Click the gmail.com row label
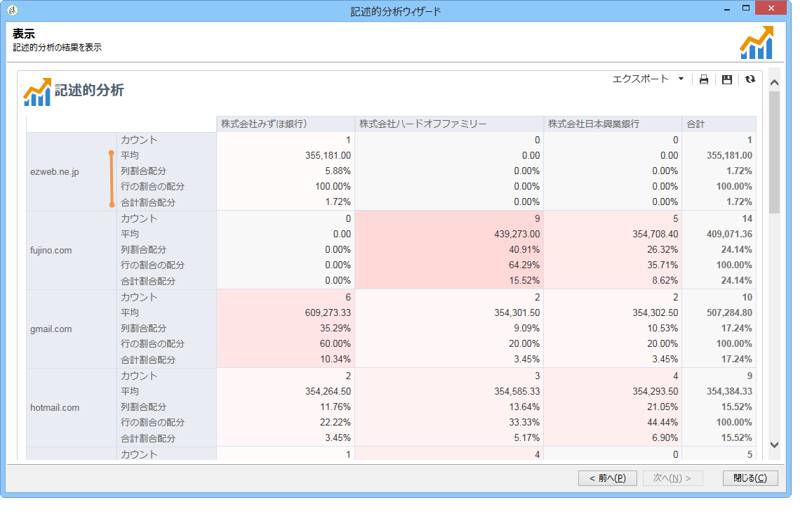This screenshot has width=812, height=514. point(51,329)
